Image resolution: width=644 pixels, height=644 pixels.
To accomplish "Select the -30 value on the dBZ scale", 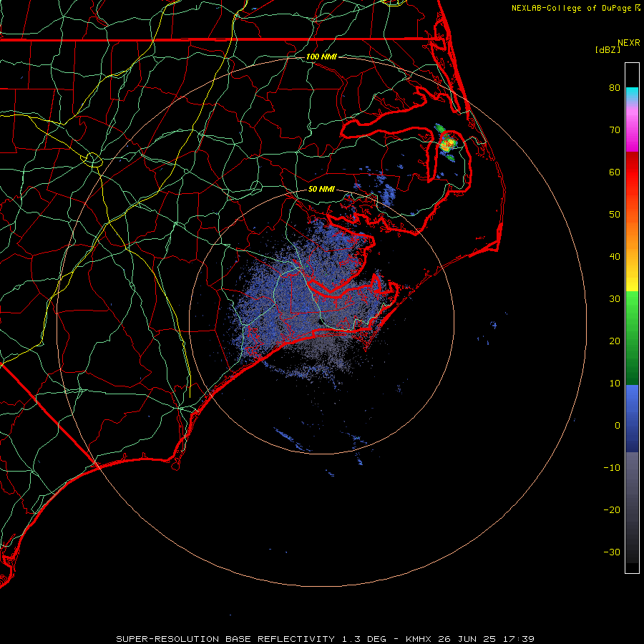I will pos(612,552).
